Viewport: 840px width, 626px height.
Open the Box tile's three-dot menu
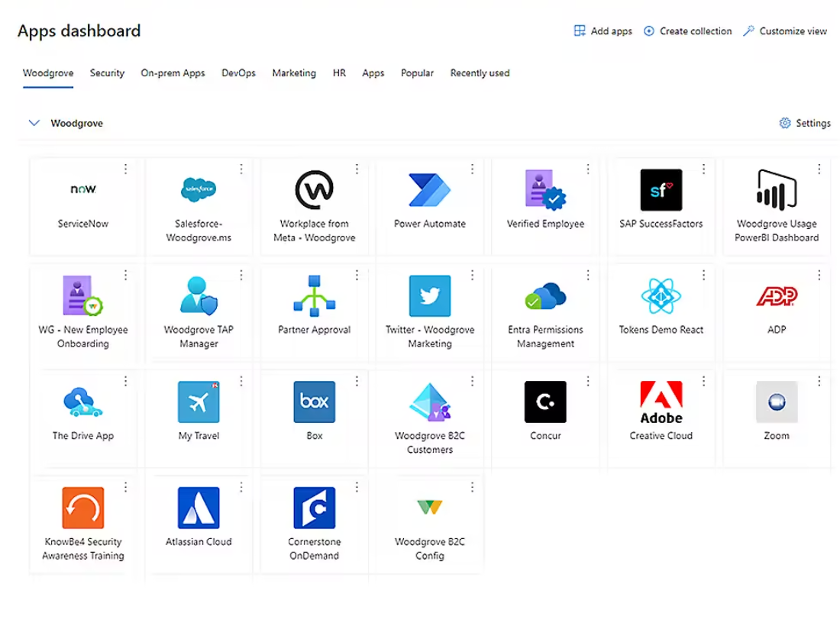tap(357, 381)
